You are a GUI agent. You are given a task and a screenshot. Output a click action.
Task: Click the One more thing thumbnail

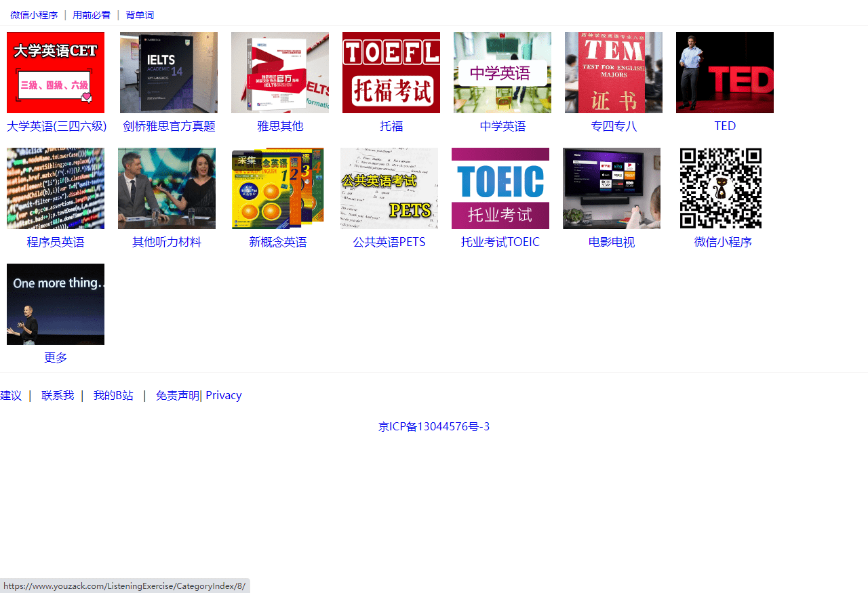point(56,304)
